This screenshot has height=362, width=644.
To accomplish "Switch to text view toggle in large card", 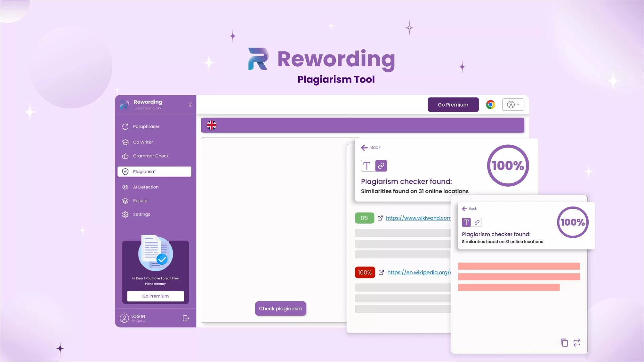I will 367,166.
